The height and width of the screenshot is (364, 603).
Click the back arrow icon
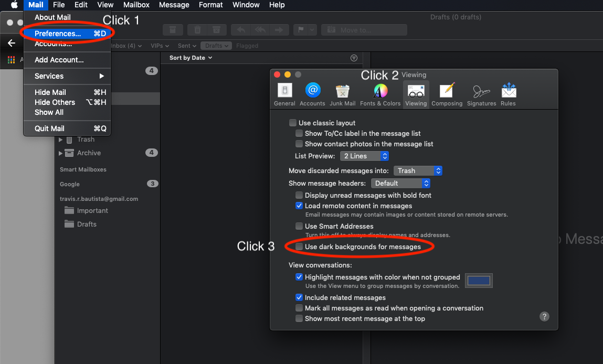[x=12, y=42]
